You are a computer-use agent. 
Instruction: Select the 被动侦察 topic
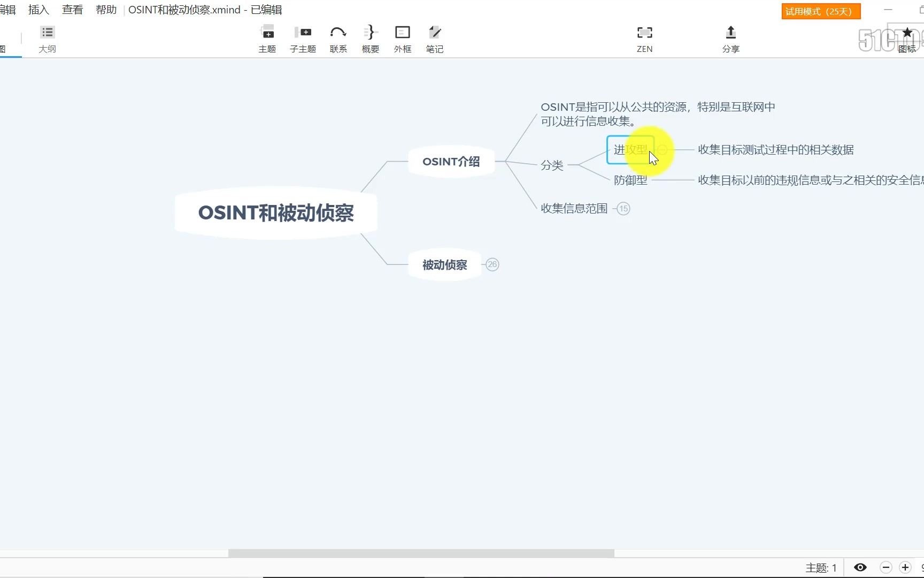[x=445, y=265]
